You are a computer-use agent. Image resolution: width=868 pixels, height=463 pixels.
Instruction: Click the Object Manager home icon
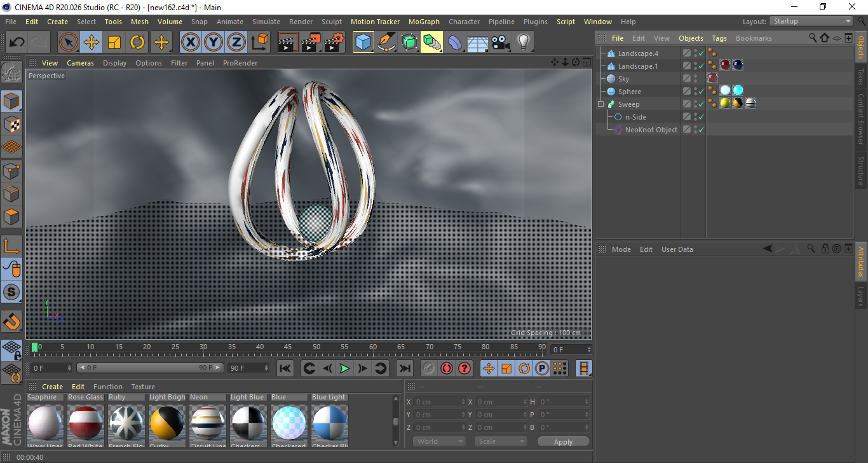(825, 38)
